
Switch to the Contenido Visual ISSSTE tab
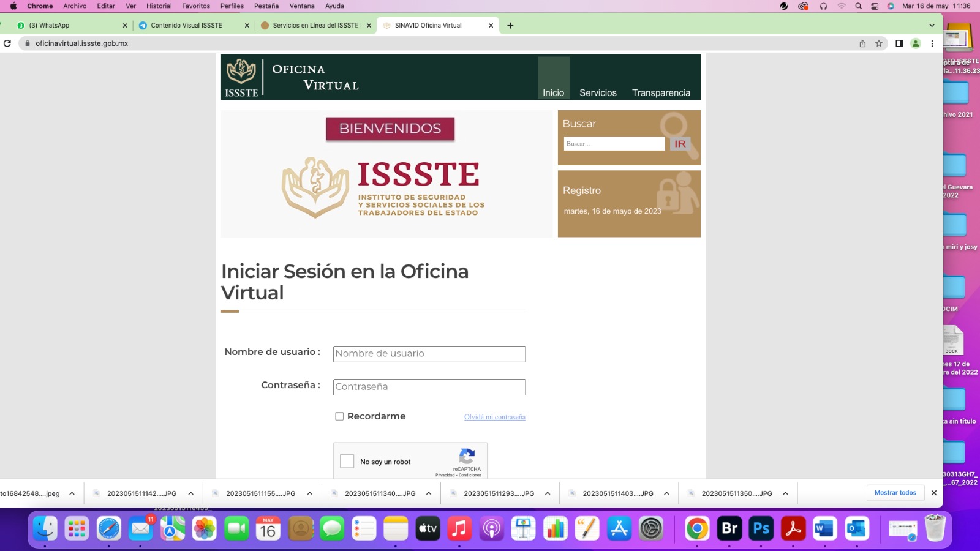pos(187,26)
